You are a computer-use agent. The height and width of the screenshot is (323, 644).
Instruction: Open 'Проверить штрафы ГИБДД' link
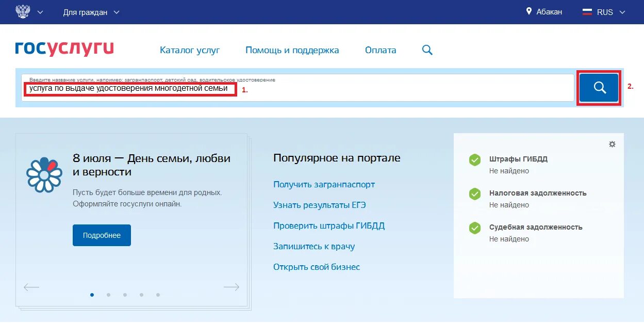point(329,225)
